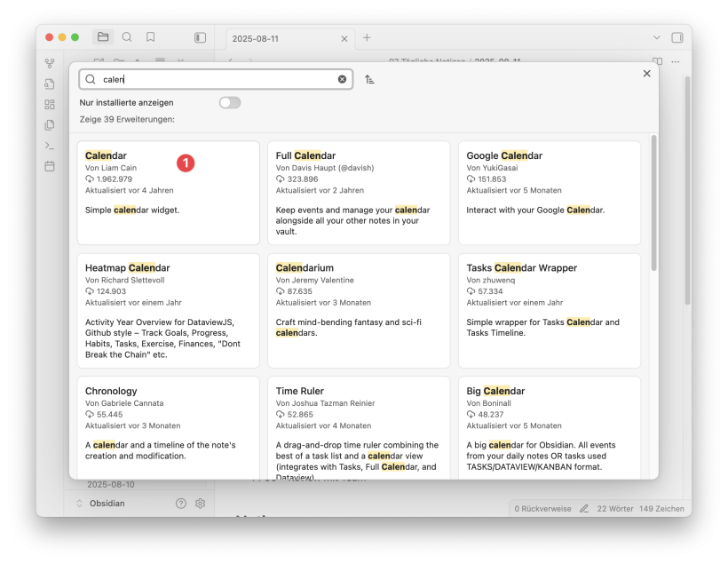The width and height of the screenshot is (728, 564).
Task: Open the quick switcher ribbon icon
Action: [x=50, y=84]
